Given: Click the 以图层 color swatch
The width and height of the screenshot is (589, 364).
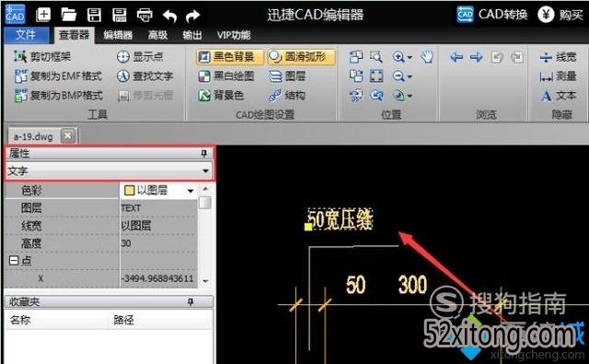Looking at the screenshot, I should (129, 190).
